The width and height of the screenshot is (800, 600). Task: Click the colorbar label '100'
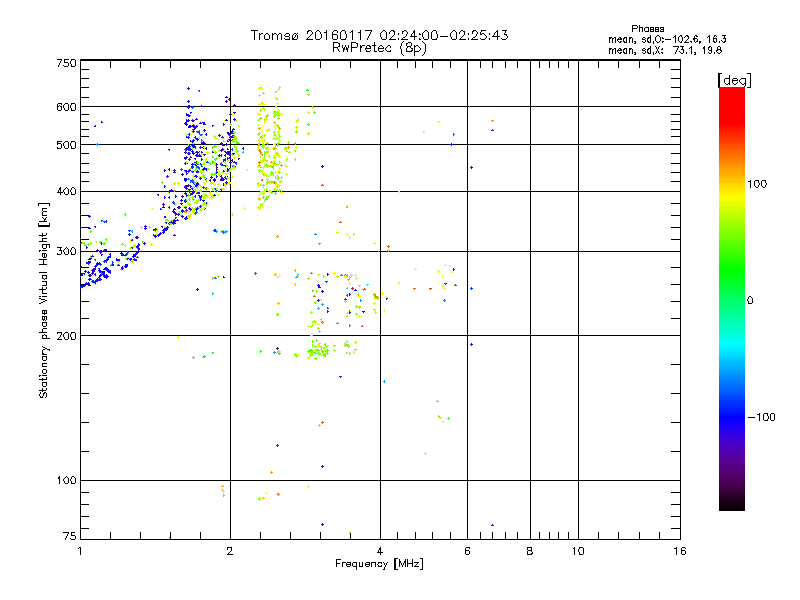pyautogui.click(x=757, y=184)
